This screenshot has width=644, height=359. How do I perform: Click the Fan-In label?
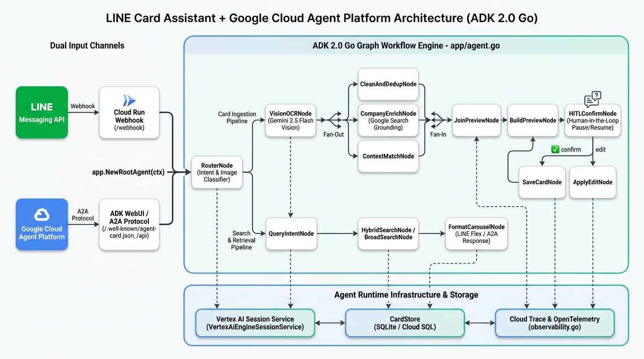438,134
